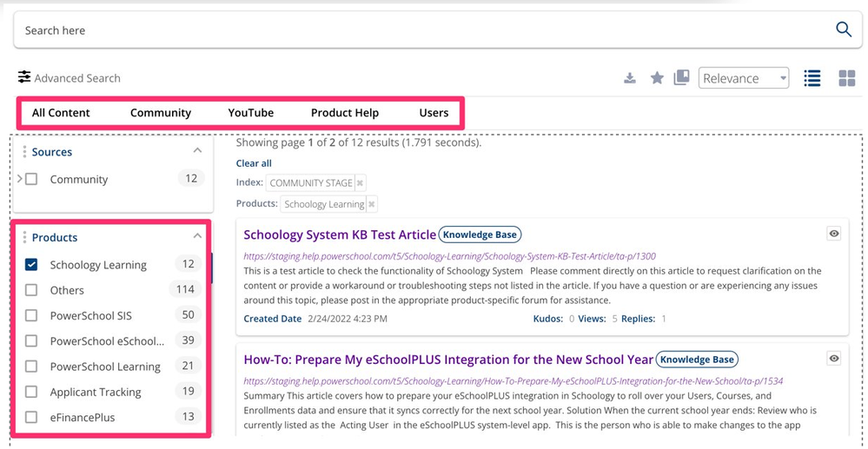The image size is (868, 449).
Task: Collapse the Products facet panel
Action: [x=197, y=236]
